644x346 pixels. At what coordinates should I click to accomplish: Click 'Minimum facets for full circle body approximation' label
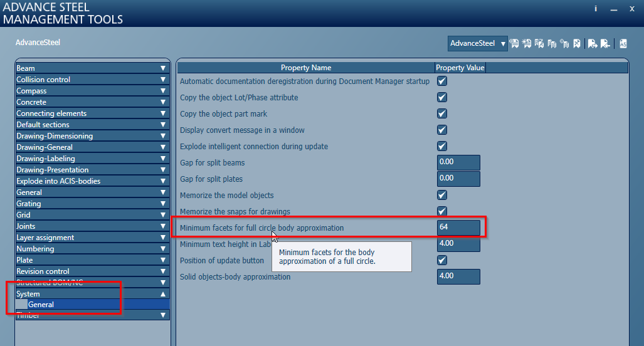(x=261, y=228)
